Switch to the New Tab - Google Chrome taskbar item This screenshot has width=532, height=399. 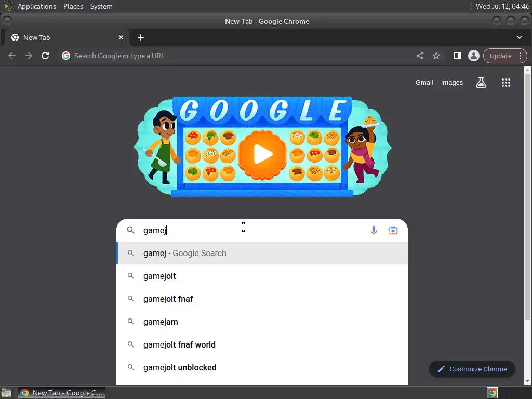61,393
